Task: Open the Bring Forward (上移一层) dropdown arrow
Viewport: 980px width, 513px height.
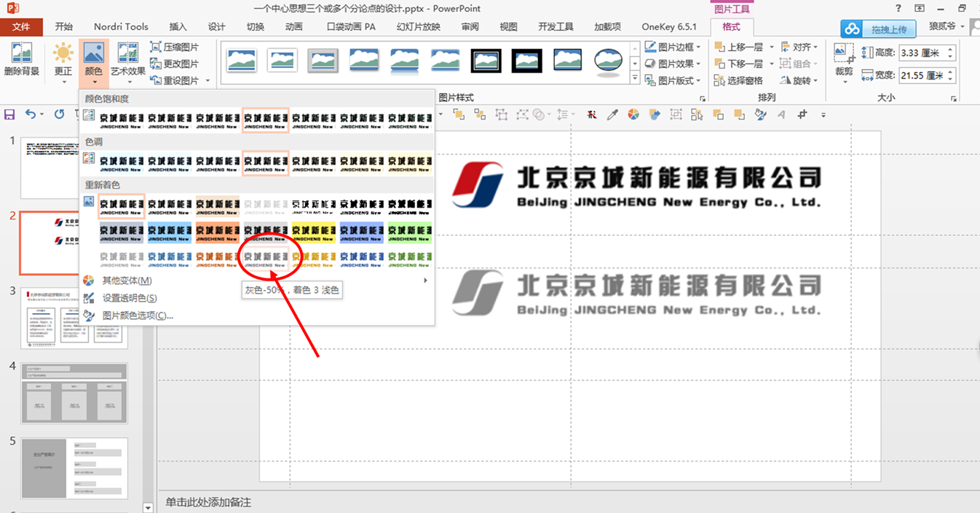Action: point(772,47)
